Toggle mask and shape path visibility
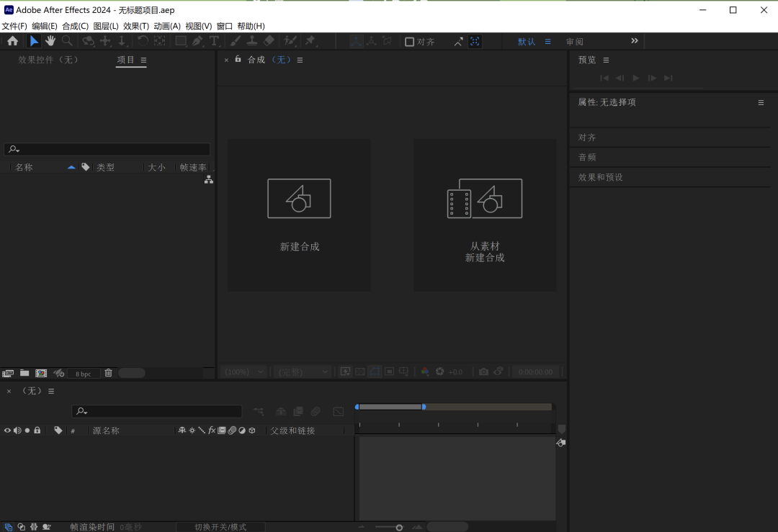The image size is (778, 532). (375, 371)
